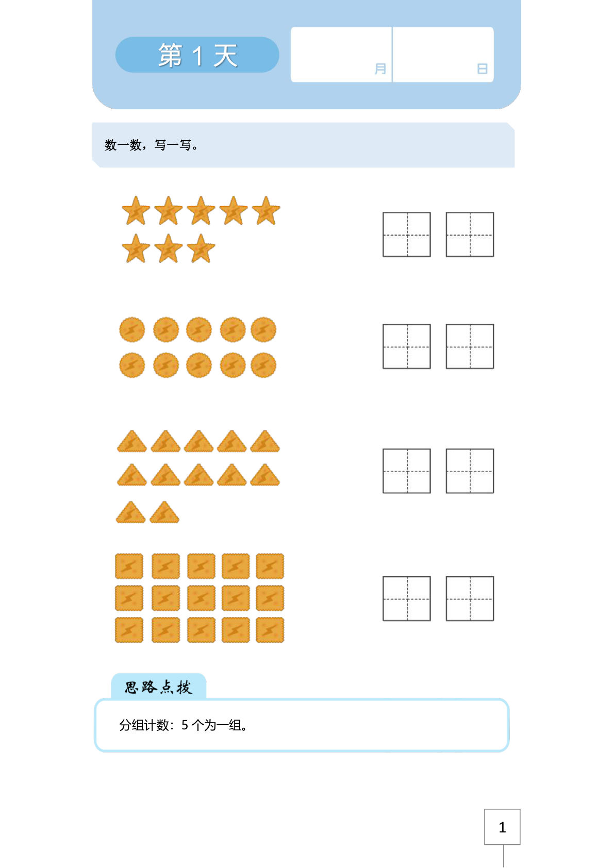Click the top-left square cookie
The image size is (614, 868).
coord(129,566)
